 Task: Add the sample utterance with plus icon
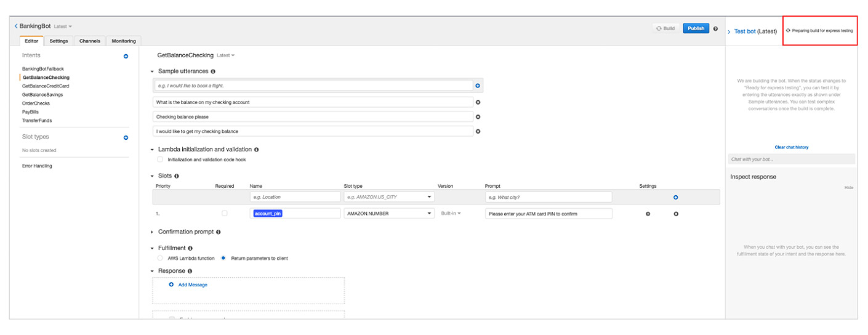pos(478,86)
